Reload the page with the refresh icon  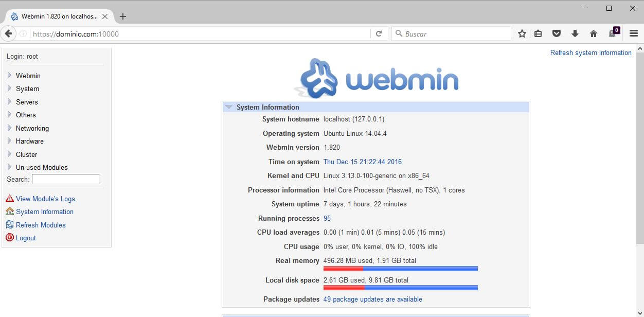[x=379, y=33]
